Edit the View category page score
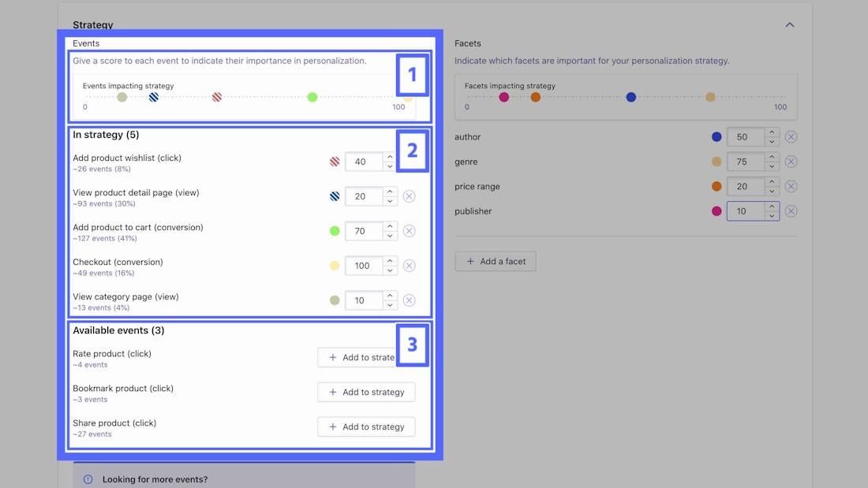The width and height of the screenshot is (868, 488). point(363,300)
